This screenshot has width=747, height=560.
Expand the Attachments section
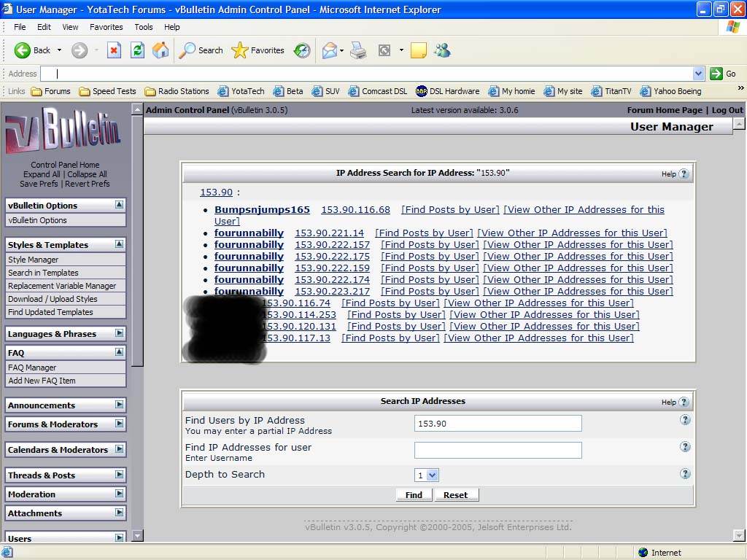(119, 513)
